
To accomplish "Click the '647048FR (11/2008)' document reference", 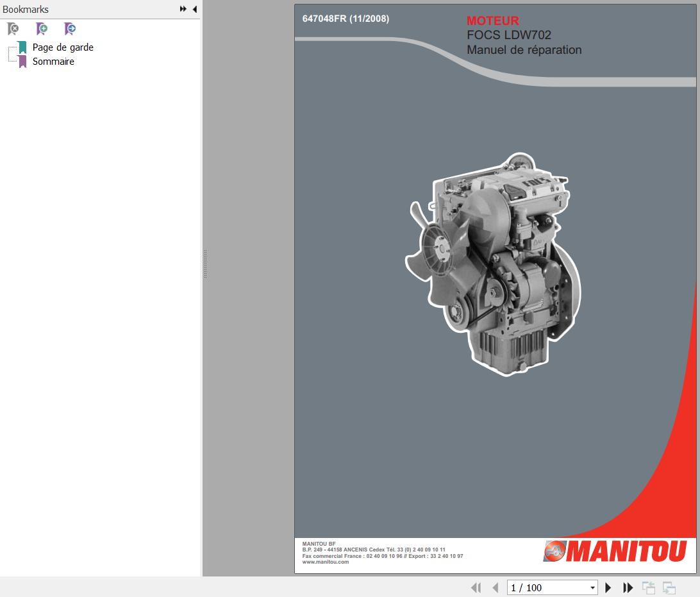I will 346,19.
